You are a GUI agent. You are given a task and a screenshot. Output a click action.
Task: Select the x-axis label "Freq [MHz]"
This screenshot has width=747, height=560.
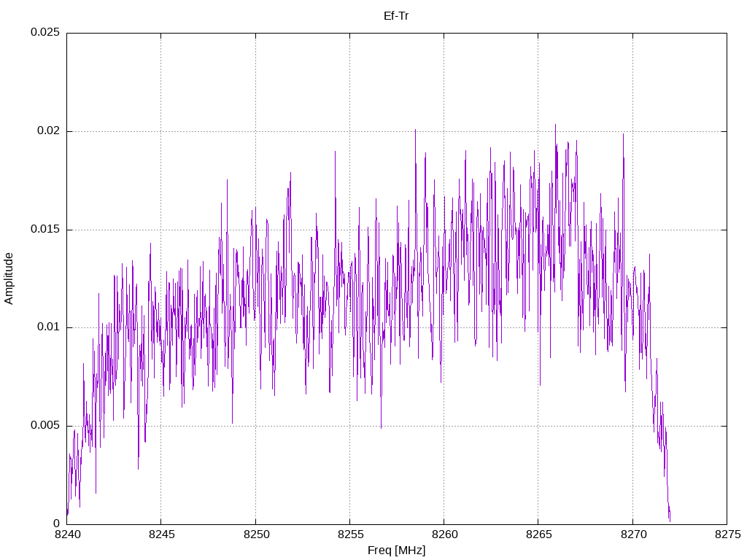396,551
